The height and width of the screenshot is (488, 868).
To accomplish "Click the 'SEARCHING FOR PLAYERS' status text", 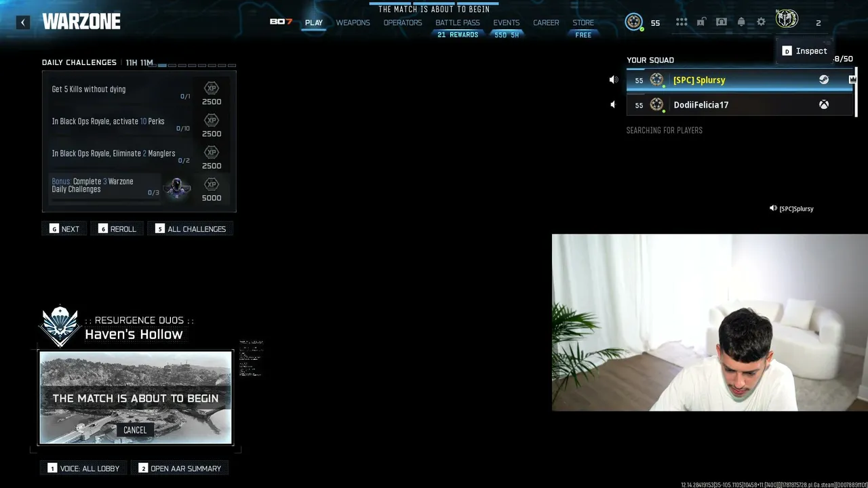I will click(665, 130).
